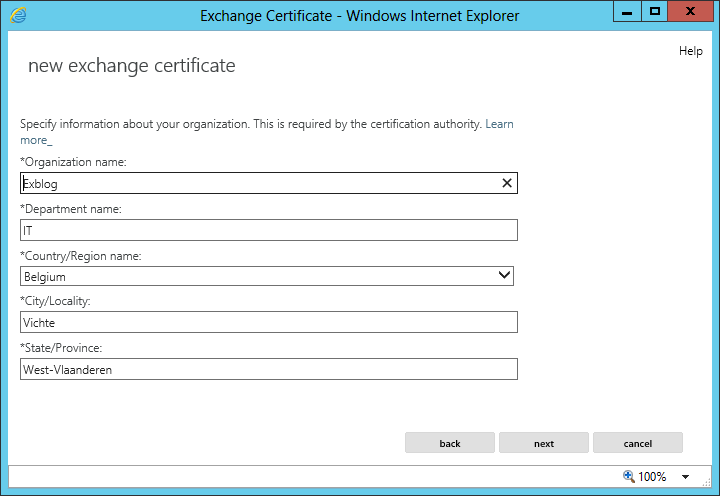This screenshot has width=720, height=496.
Task: Click into the Department name field
Action: point(269,230)
